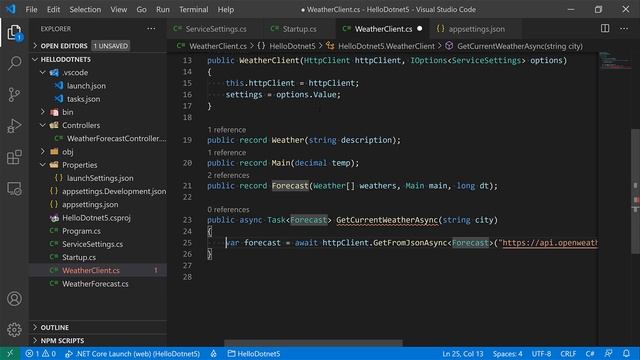Viewport: 640px width, 360px height.
Task: Change line position via Ln 25, Col 13
Action: 463,353
